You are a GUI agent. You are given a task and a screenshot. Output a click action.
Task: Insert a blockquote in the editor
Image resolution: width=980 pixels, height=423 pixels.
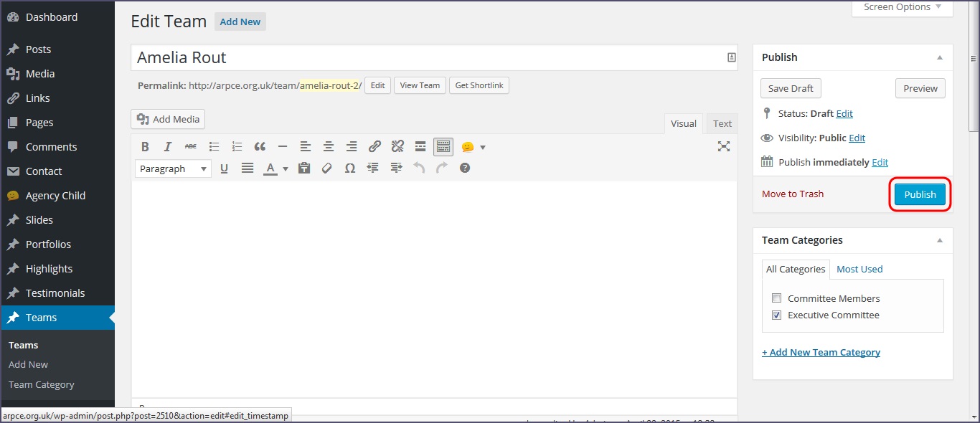260,147
